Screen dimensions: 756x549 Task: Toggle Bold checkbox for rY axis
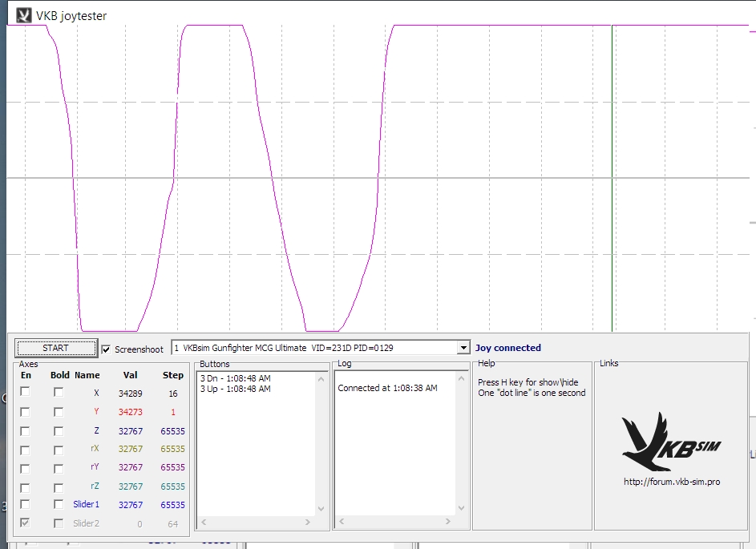(59, 468)
